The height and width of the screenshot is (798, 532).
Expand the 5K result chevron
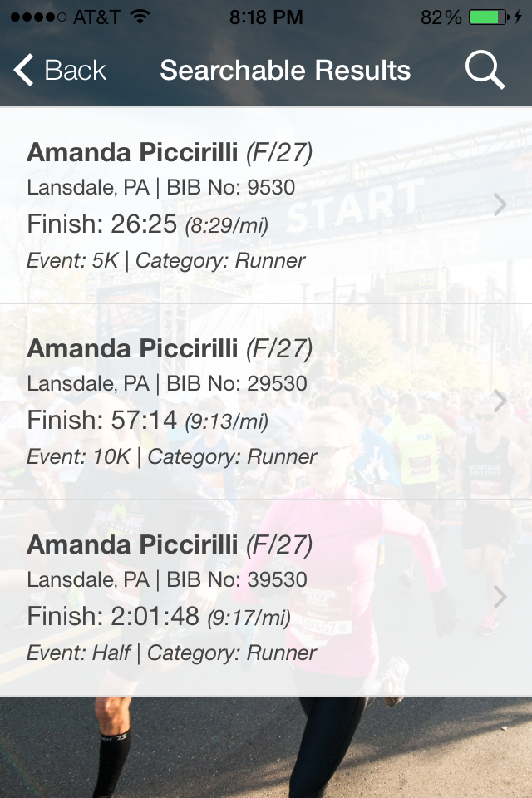click(x=500, y=204)
